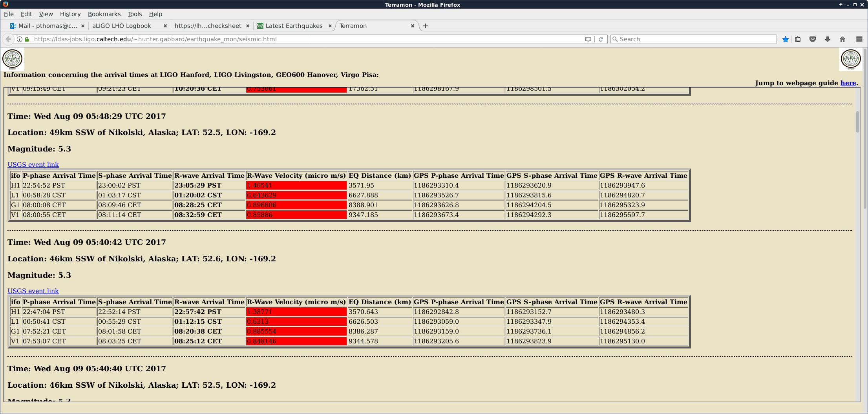
Task: Open the Edit menu
Action: point(26,14)
